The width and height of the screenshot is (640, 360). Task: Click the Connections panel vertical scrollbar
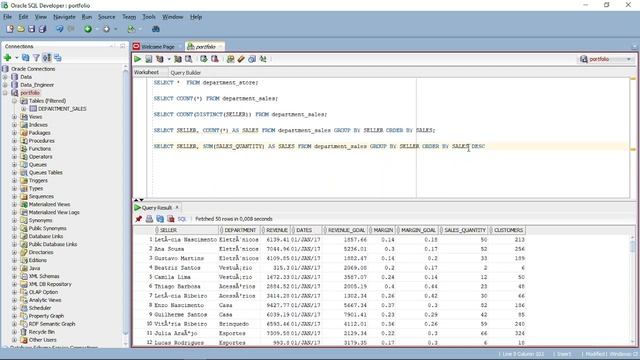click(125, 204)
